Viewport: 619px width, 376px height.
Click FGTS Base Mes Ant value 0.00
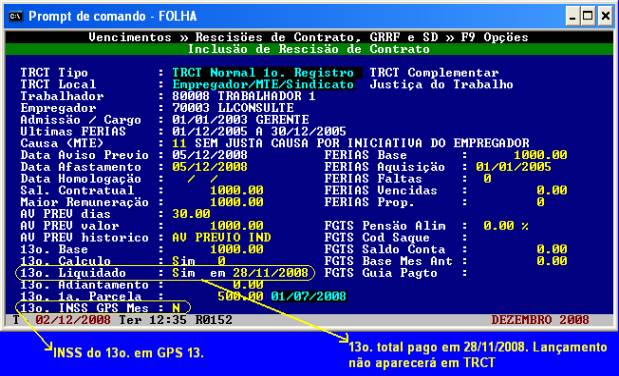click(x=552, y=261)
